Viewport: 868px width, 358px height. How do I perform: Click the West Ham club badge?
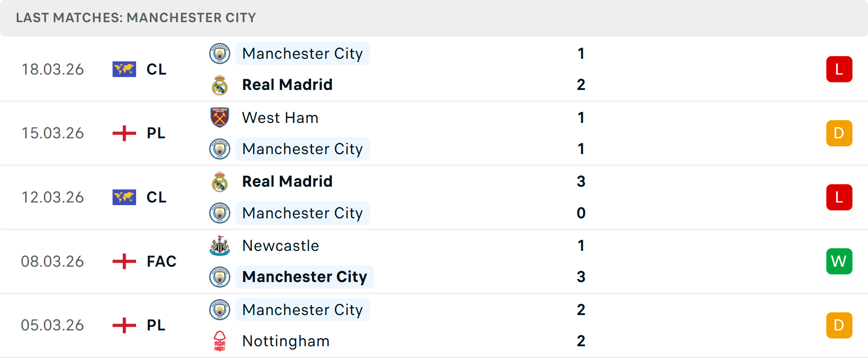[220, 118]
